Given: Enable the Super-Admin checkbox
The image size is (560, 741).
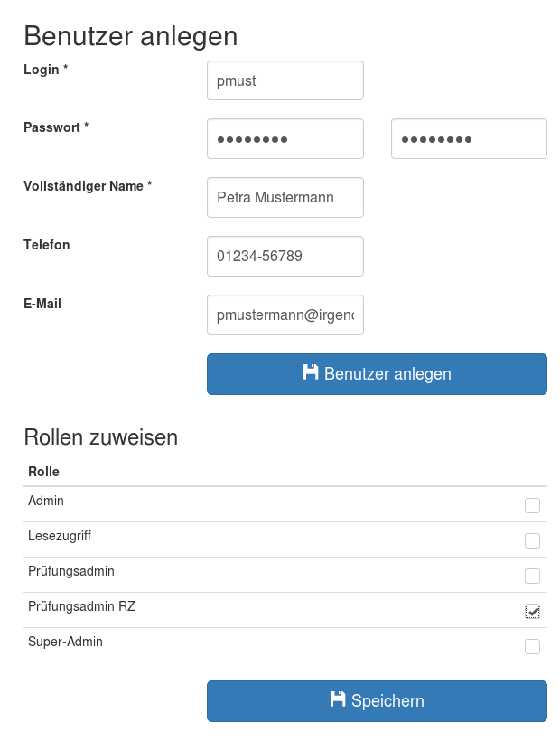Looking at the screenshot, I should pyautogui.click(x=532, y=646).
